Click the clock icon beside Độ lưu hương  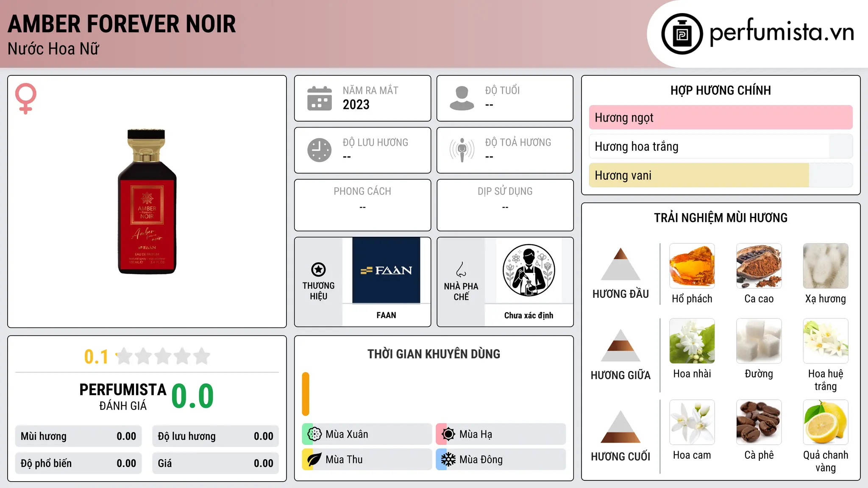click(x=320, y=150)
